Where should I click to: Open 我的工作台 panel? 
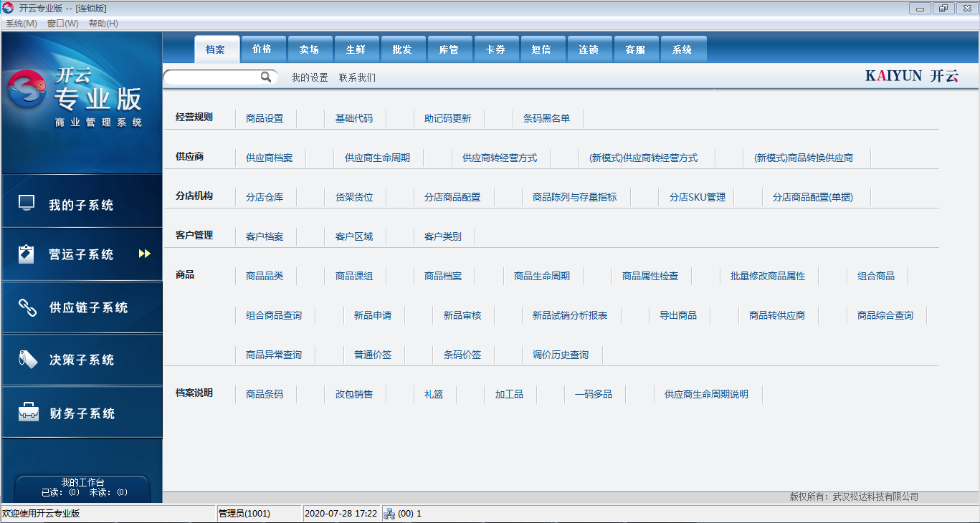click(82, 488)
